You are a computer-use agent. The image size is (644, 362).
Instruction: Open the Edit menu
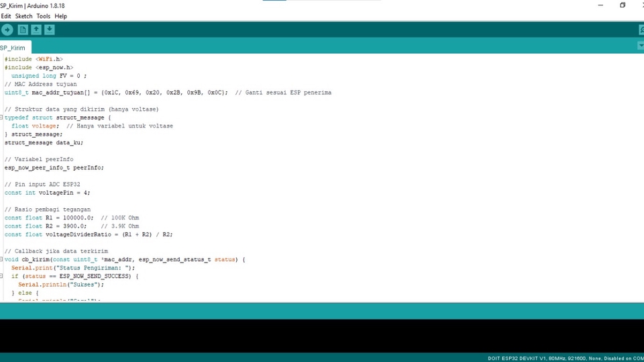tap(6, 16)
